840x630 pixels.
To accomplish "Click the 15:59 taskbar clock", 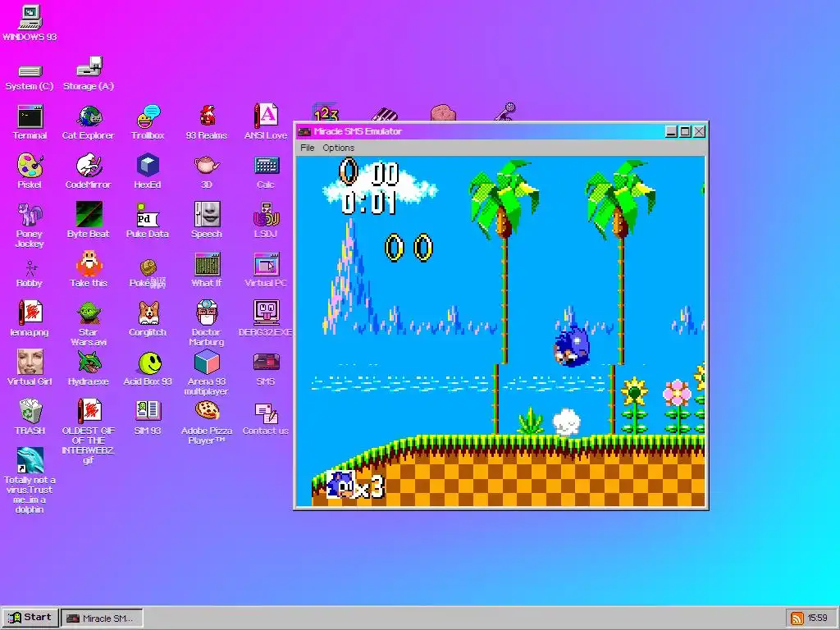I will 818,619.
